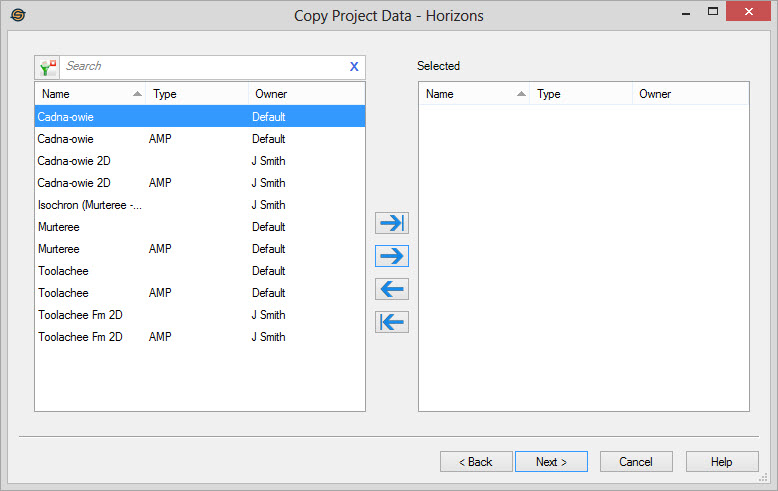Select Cadna-owie AMP row
The image size is (778, 491).
(200, 139)
